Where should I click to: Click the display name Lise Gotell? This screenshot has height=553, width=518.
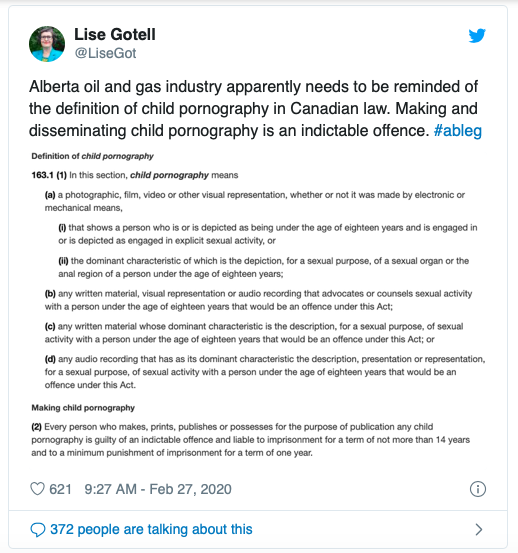(x=115, y=35)
